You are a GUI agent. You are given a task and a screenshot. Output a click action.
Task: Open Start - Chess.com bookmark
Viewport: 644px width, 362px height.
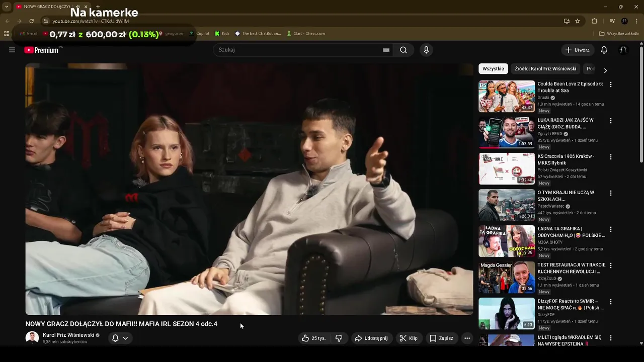click(306, 34)
